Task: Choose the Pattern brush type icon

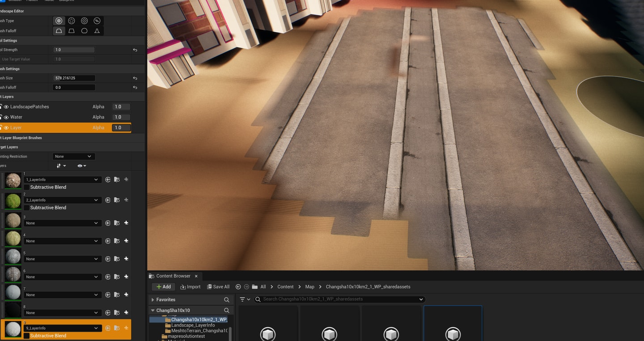Action: (84, 21)
